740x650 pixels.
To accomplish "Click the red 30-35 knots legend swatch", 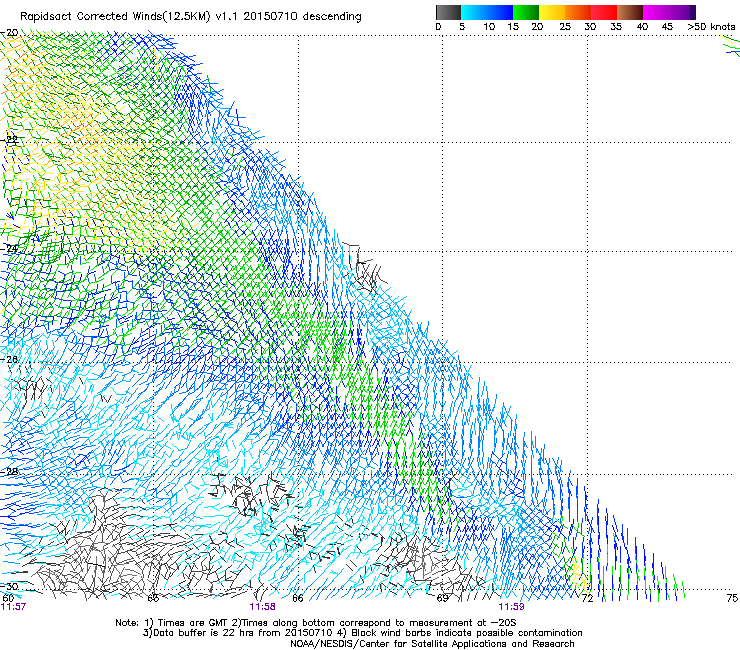I will pyautogui.click(x=604, y=12).
